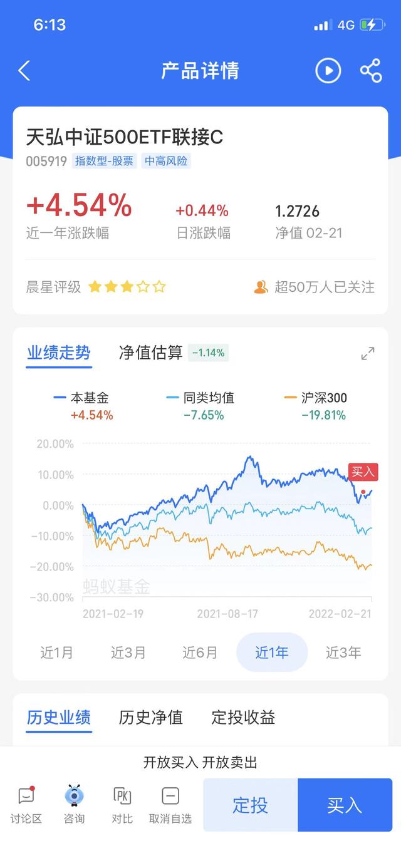Select the 近3月 time range
Image resolution: width=401 pixels, height=868 pixels.
(128, 653)
